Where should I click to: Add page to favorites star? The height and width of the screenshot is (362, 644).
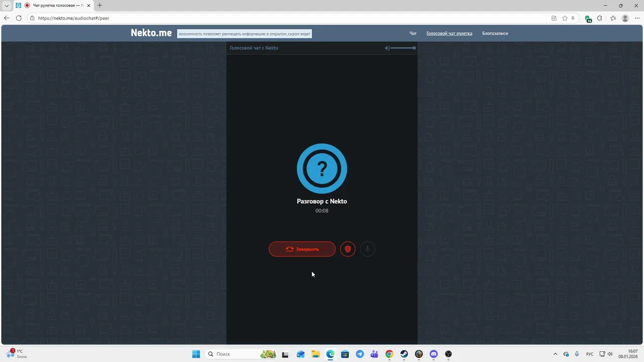point(565,18)
